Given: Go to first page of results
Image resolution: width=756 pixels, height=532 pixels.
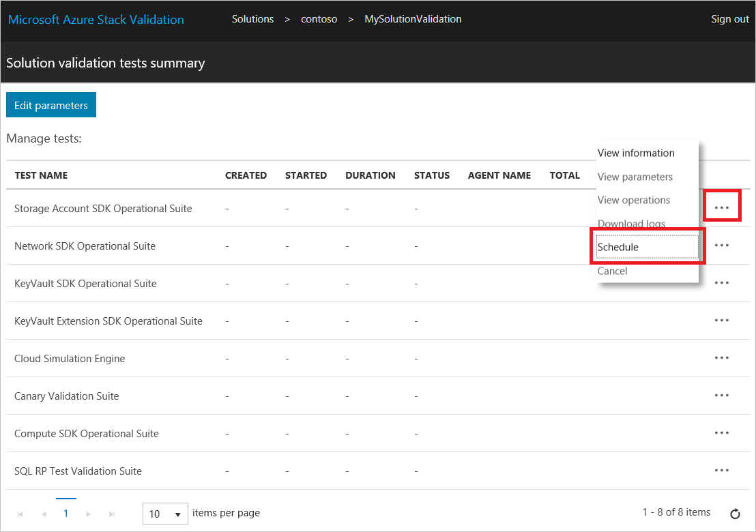Looking at the screenshot, I should [x=20, y=514].
